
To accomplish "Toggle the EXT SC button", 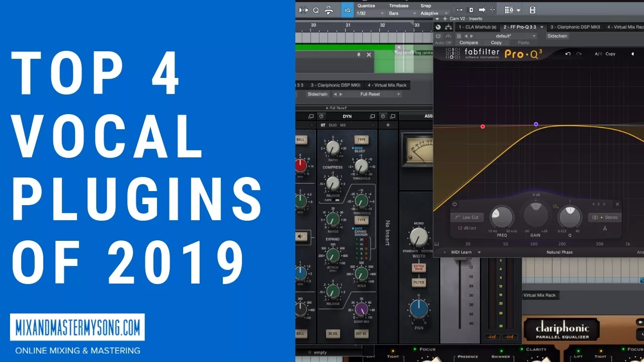I will click(x=361, y=333).
